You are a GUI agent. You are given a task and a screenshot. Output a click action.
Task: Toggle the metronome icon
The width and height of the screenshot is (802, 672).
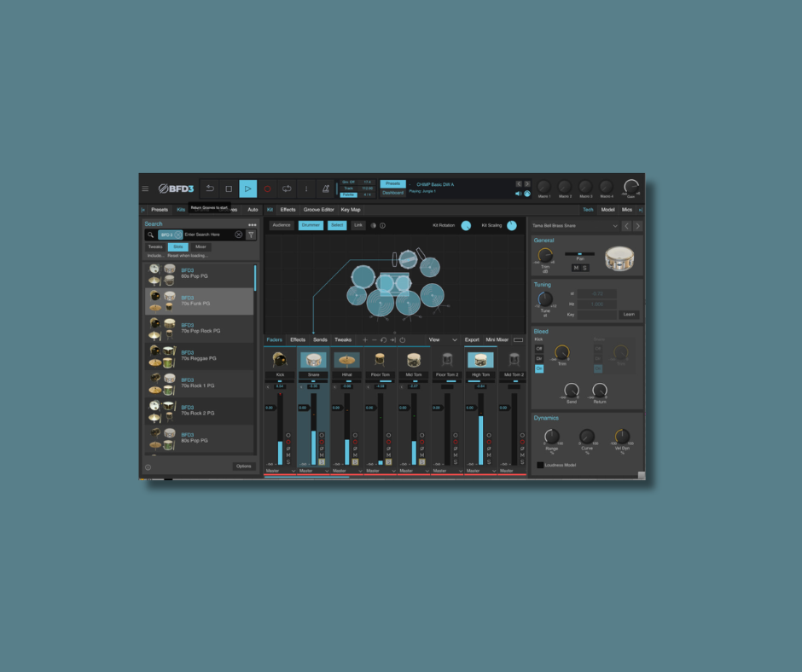point(325,188)
